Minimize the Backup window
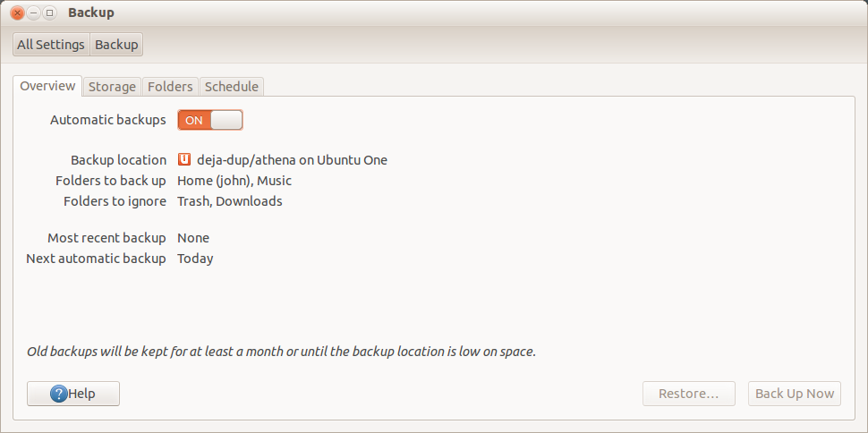The height and width of the screenshot is (433, 868). (33, 13)
